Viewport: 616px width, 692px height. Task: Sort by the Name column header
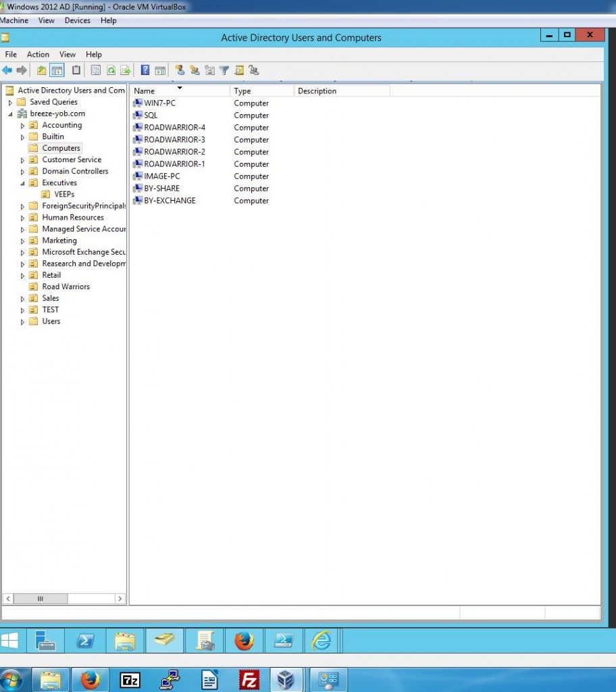tap(180, 91)
